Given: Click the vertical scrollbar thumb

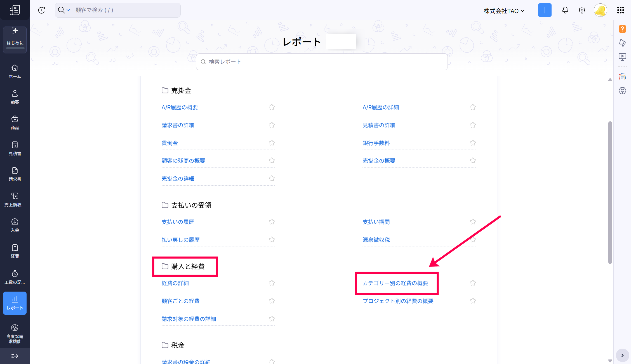Looking at the screenshot, I should pyautogui.click(x=610, y=192).
